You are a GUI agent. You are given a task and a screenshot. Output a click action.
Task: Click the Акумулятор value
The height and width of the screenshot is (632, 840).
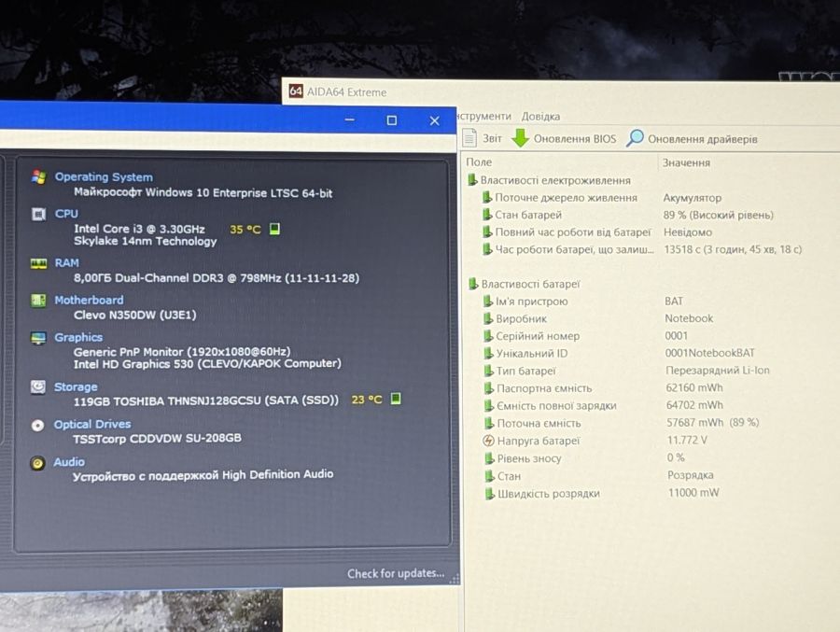[693, 198]
